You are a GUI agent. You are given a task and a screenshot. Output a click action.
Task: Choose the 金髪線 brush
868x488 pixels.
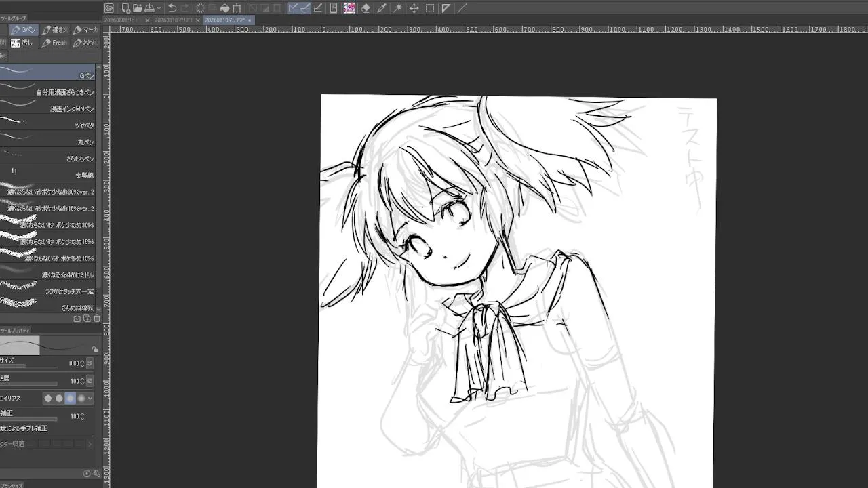point(47,171)
